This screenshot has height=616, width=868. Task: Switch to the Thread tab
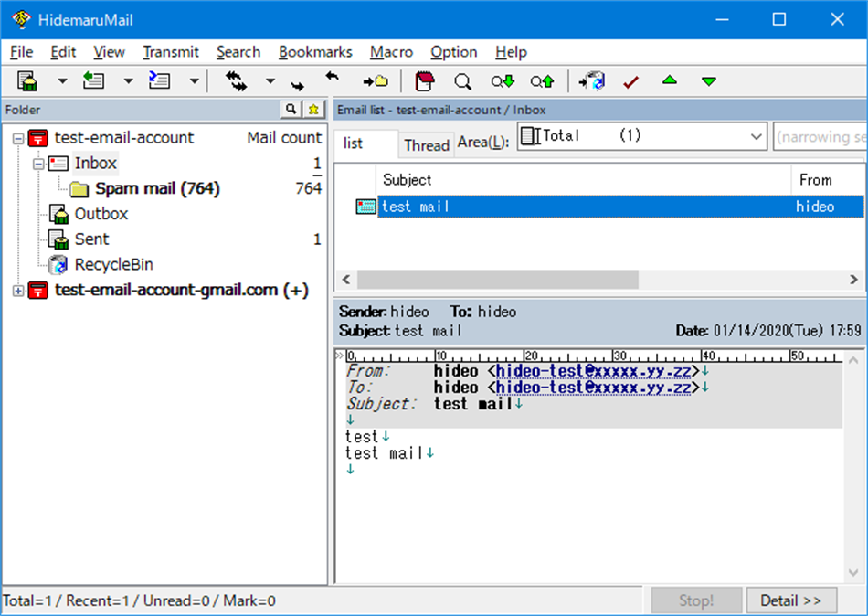pos(427,145)
